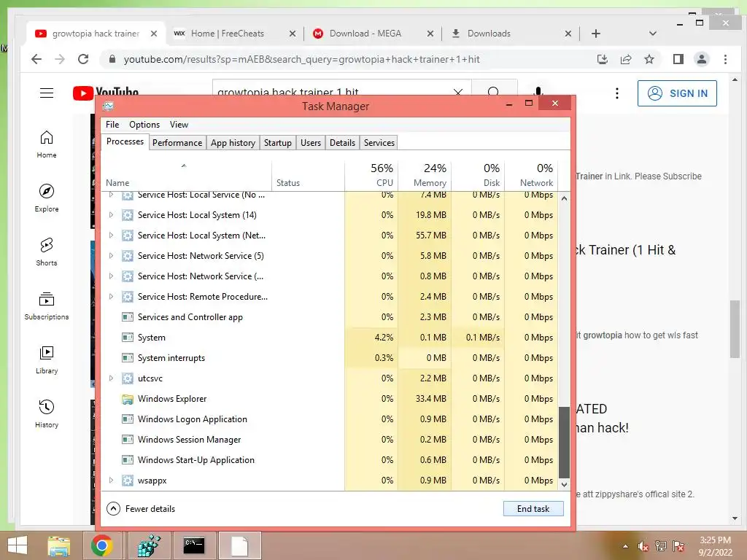This screenshot has width=747, height=560.
Task: Open the Windows Start button
Action: [18, 545]
